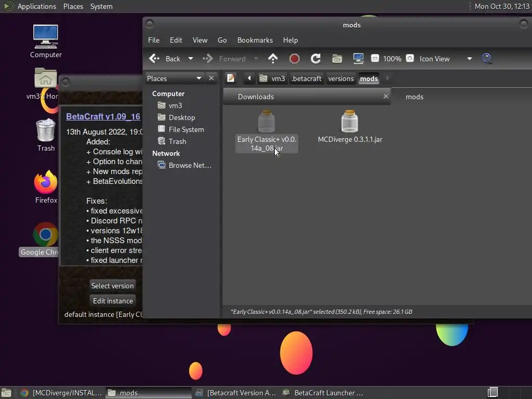Zoom out with the minus icon

(375, 58)
